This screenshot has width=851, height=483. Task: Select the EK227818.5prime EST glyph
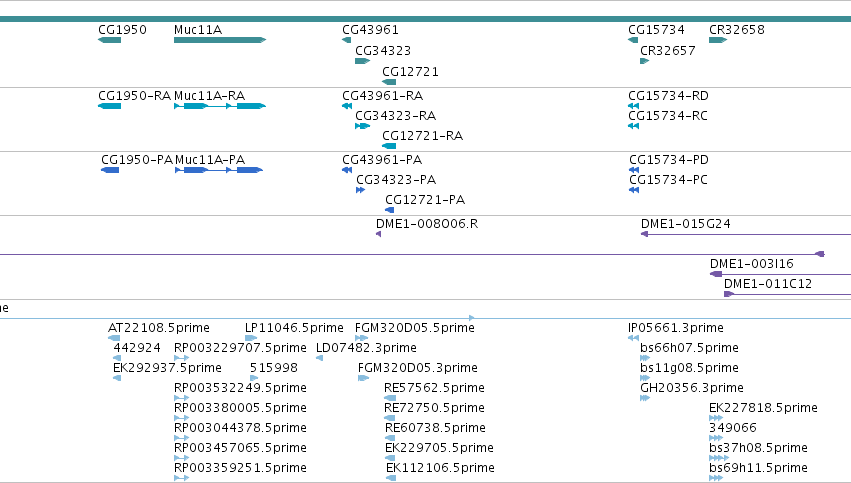pyautogui.click(x=715, y=418)
